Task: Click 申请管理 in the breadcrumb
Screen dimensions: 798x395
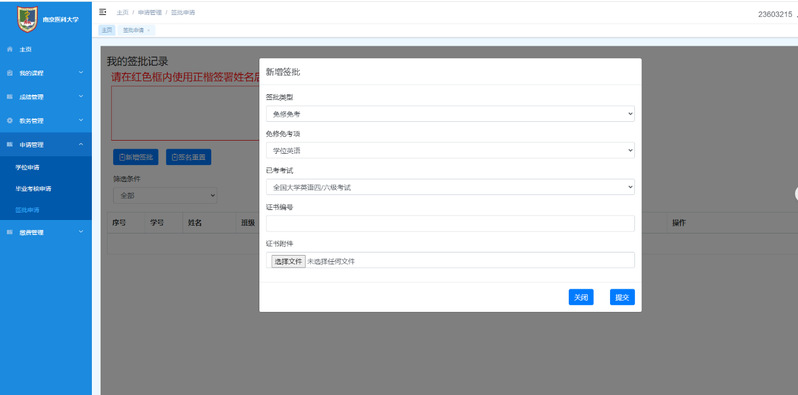Action: click(150, 12)
